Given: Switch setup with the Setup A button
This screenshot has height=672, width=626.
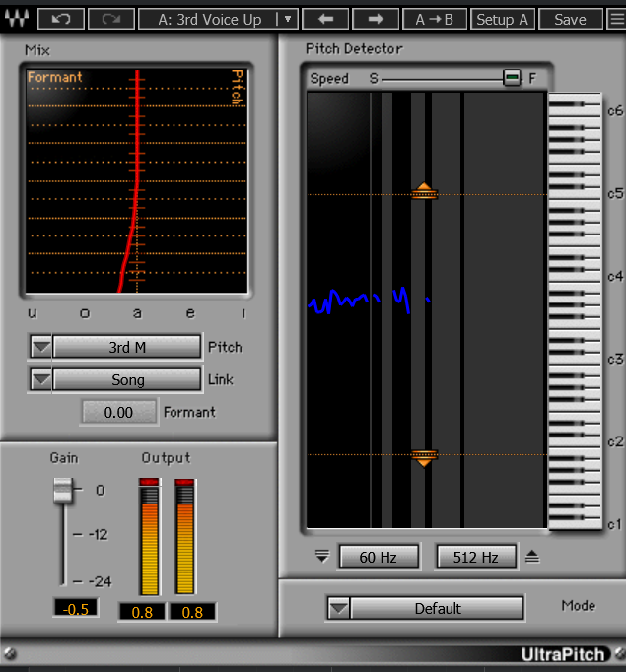Looking at the screenshot, I should (x=503, y=19).
